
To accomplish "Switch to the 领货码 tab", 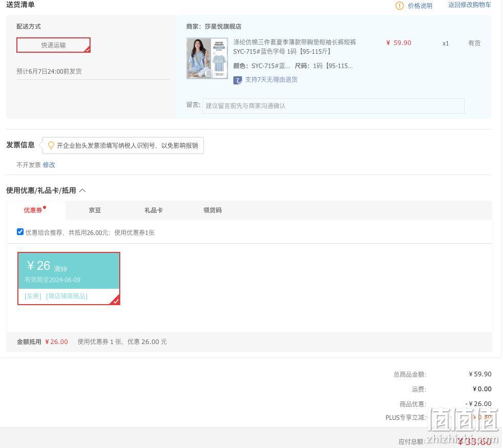I will (212, 210).
